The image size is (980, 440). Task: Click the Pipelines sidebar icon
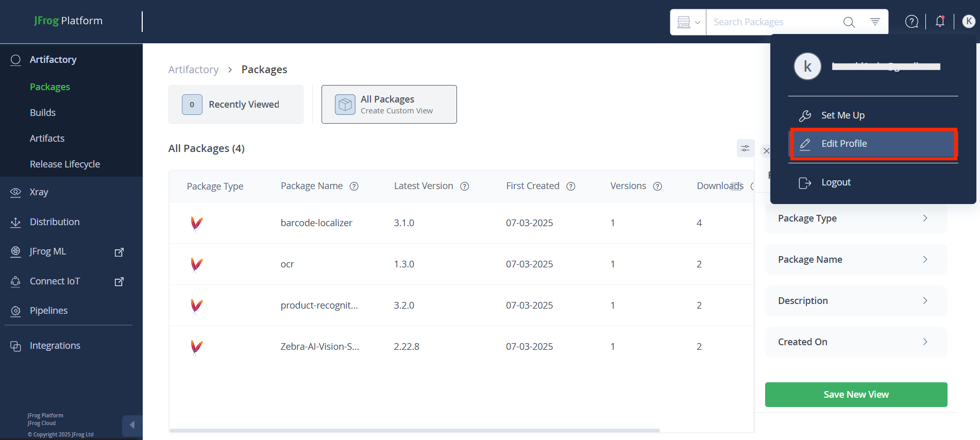16,311
